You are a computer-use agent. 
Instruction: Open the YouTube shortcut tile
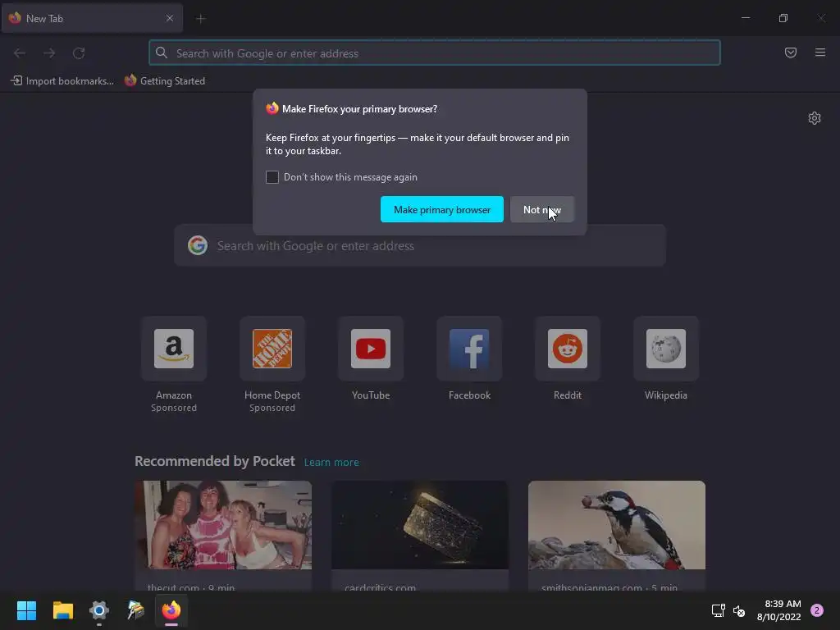[x=371, y=349]
